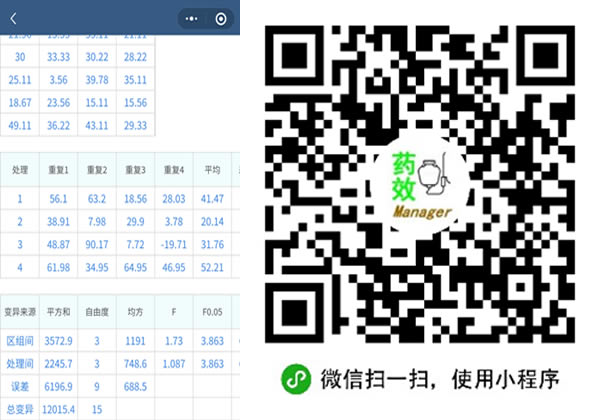
Task: Click cell value 33.33
Action: pos(59,57)
